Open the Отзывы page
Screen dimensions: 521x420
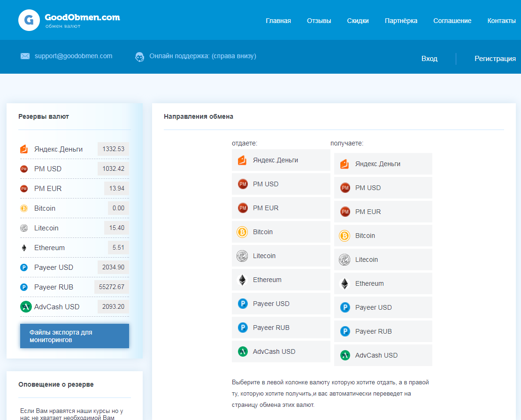point(319,21)
